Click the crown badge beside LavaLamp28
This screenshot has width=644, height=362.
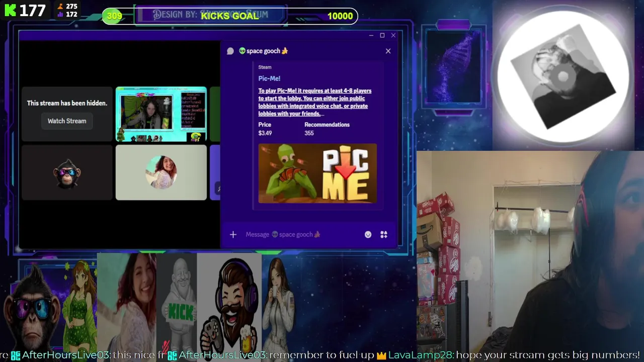pyautogui.click(x=381, y=355)
